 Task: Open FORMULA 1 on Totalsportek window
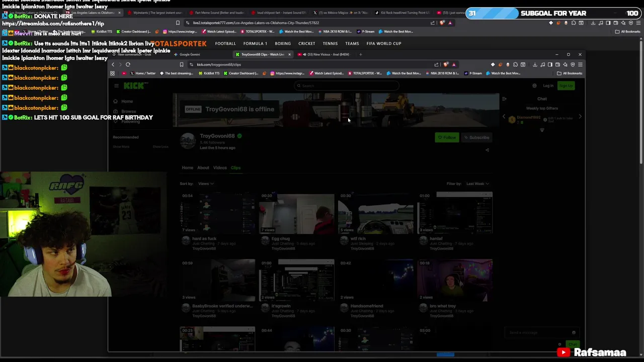[x=255, y=43]
